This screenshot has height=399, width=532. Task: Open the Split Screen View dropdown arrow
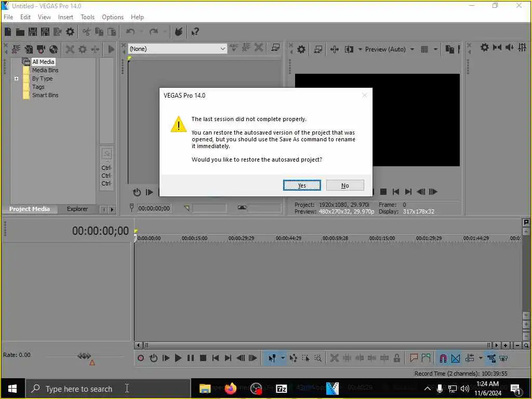point(360,49)
